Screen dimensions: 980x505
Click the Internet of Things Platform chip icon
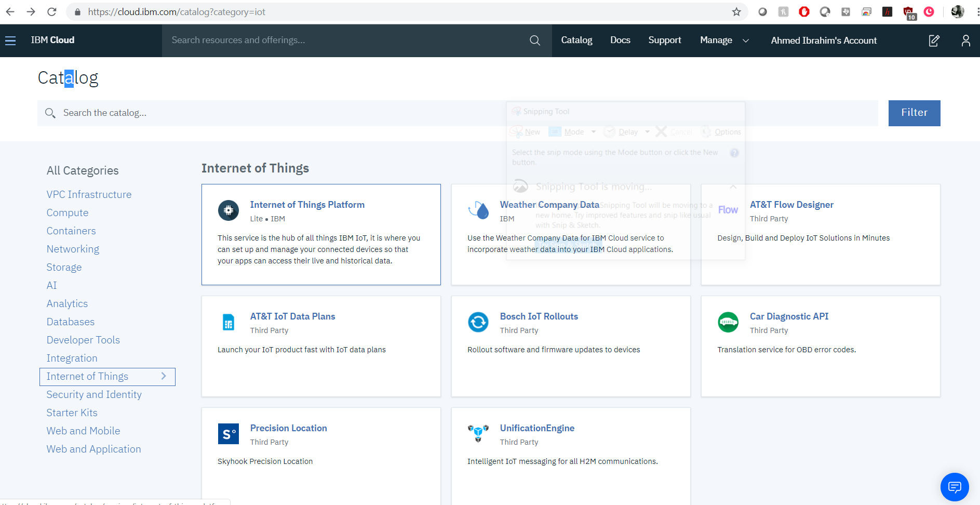[x=229, y=210]
